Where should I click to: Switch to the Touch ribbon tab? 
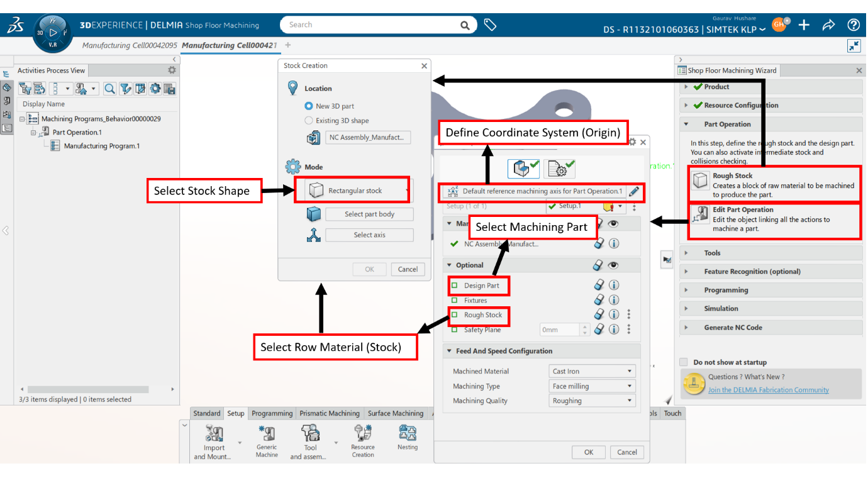(672, 413)
